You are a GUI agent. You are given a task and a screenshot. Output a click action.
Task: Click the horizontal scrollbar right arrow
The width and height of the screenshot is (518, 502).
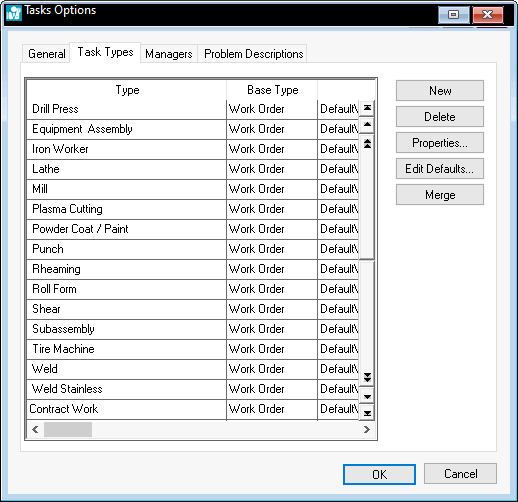367,429
